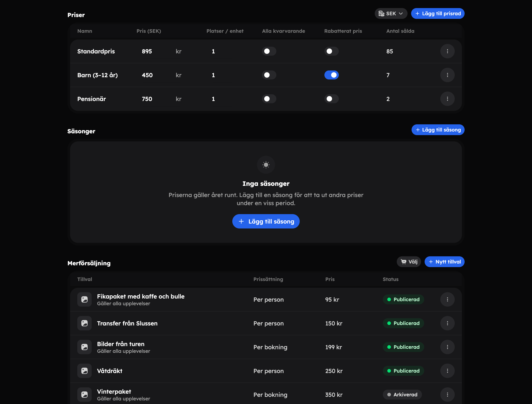This screenshot has width=532, height=404.
Task: Open the Pensionär row options menu
Action: tap(447, 99)
